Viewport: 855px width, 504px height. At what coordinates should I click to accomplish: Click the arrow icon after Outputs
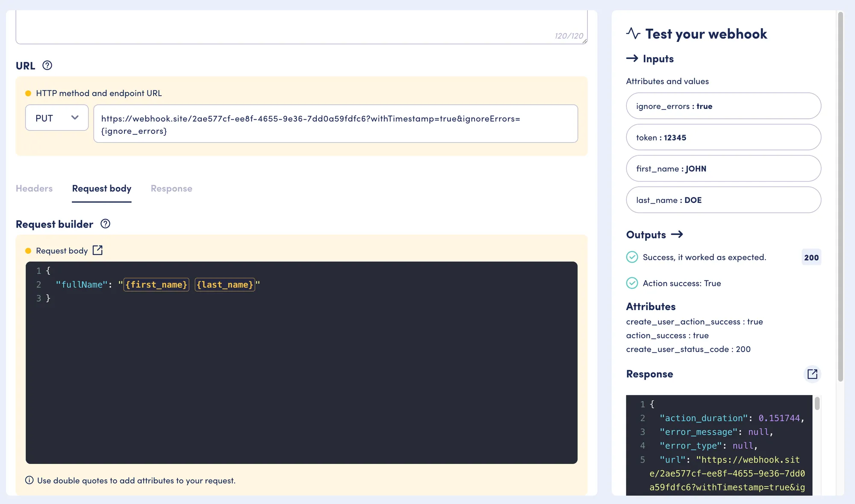click(x=677, y=234)
